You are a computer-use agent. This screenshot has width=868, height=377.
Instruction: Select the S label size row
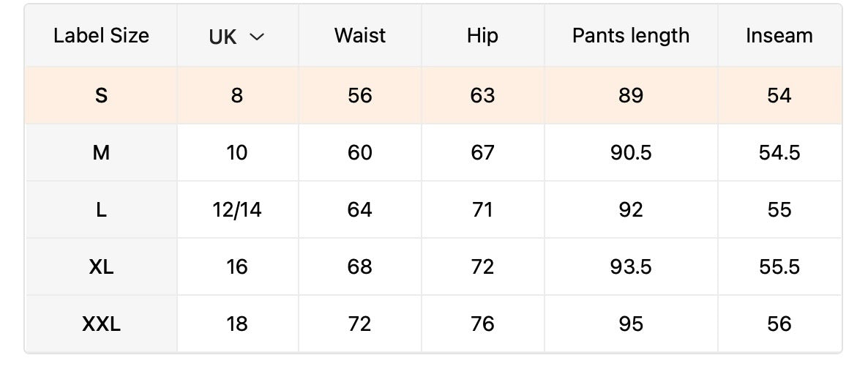[101, 96]
